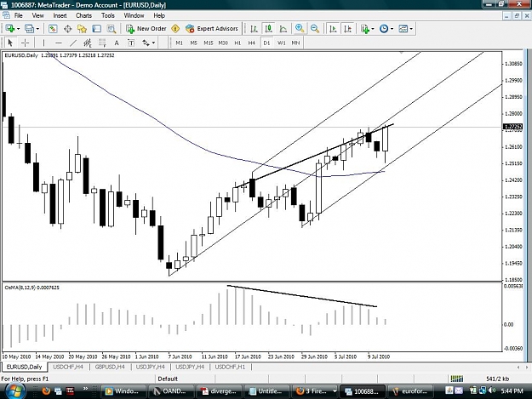Select the Vertical Line drawing tool
The width and height of the screenshot is (532, 399).
click(x=43, y=43)
